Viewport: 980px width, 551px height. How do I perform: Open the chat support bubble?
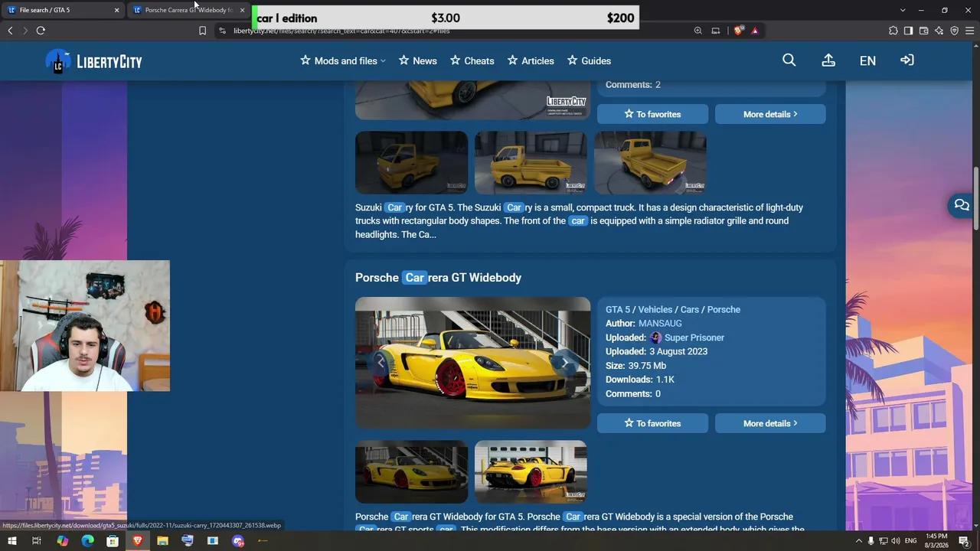962,205
